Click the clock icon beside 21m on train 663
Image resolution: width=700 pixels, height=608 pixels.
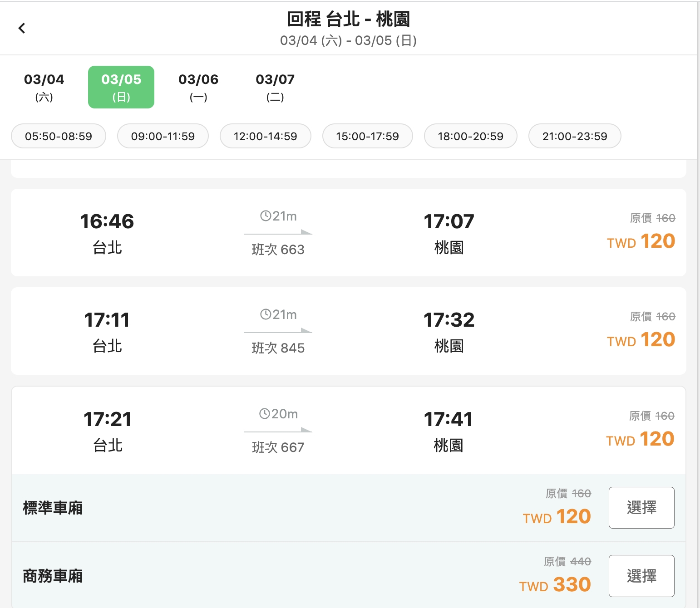[x=266, y=216]
